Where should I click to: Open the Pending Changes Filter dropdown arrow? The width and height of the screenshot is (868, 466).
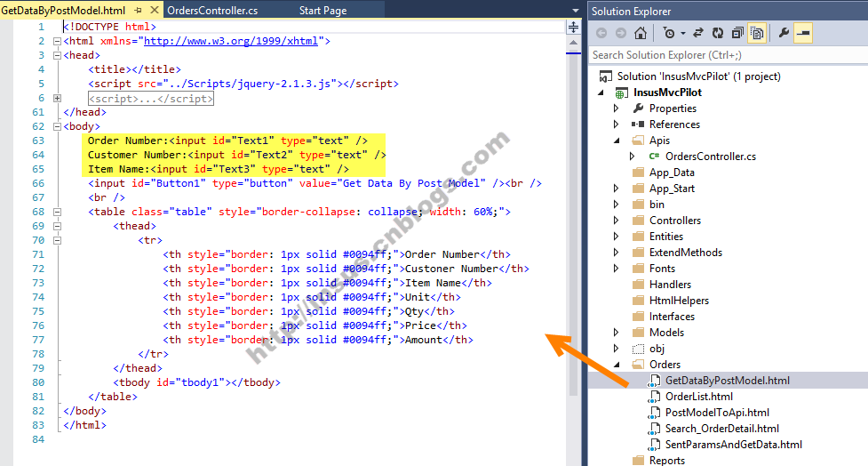(x=683, y=33)
